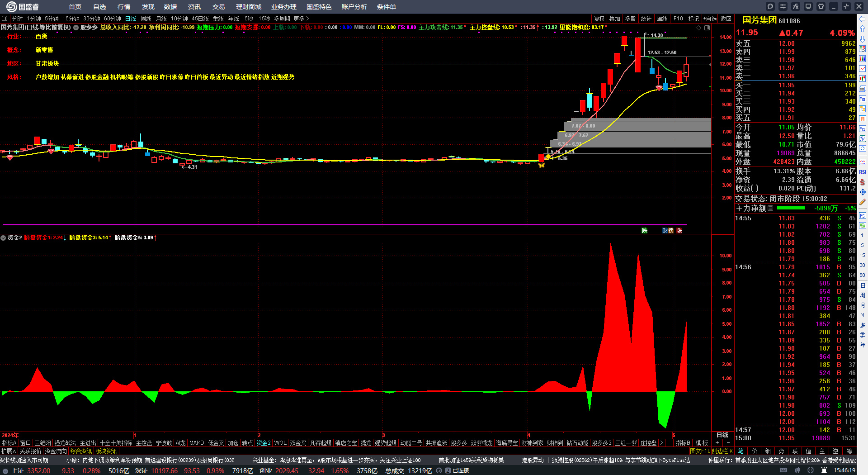The image size is (868, 475).
Task: Switch to intraday line chart sidebar icon
Action: [863, 69]
